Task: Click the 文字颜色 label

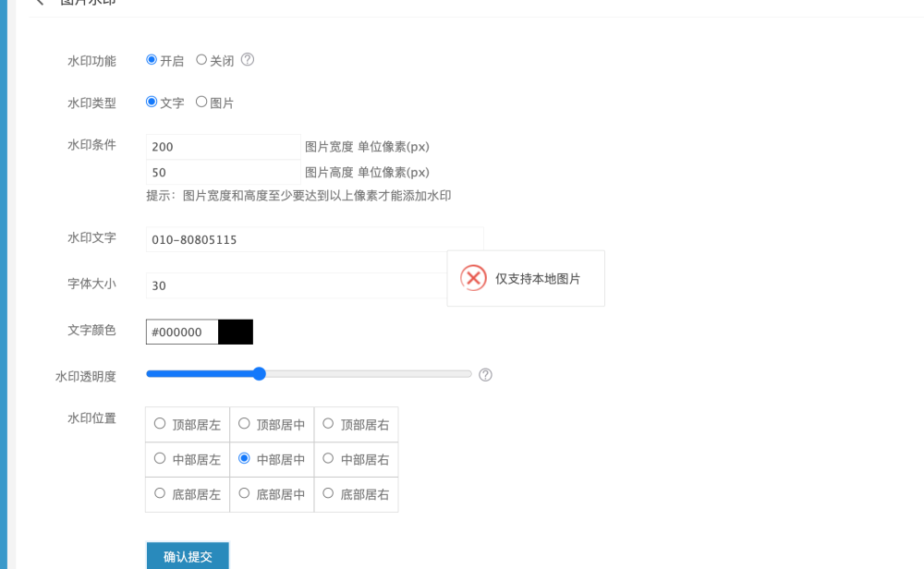Action: (x=91, y=330)
